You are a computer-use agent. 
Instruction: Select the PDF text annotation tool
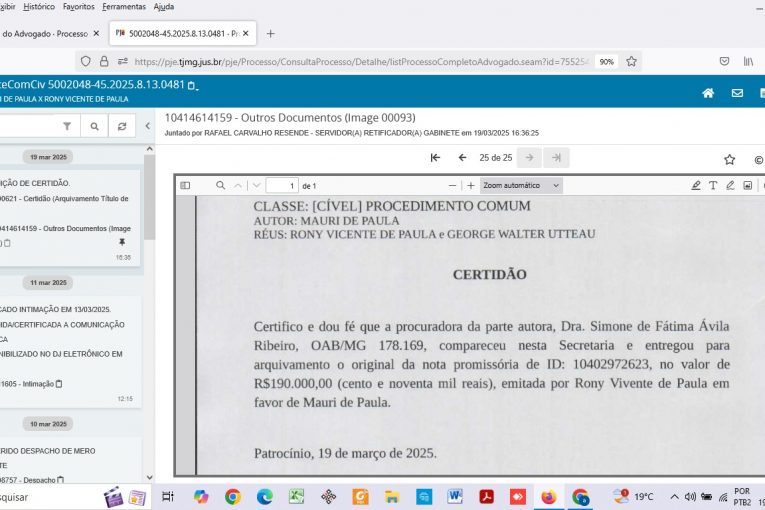713,185
